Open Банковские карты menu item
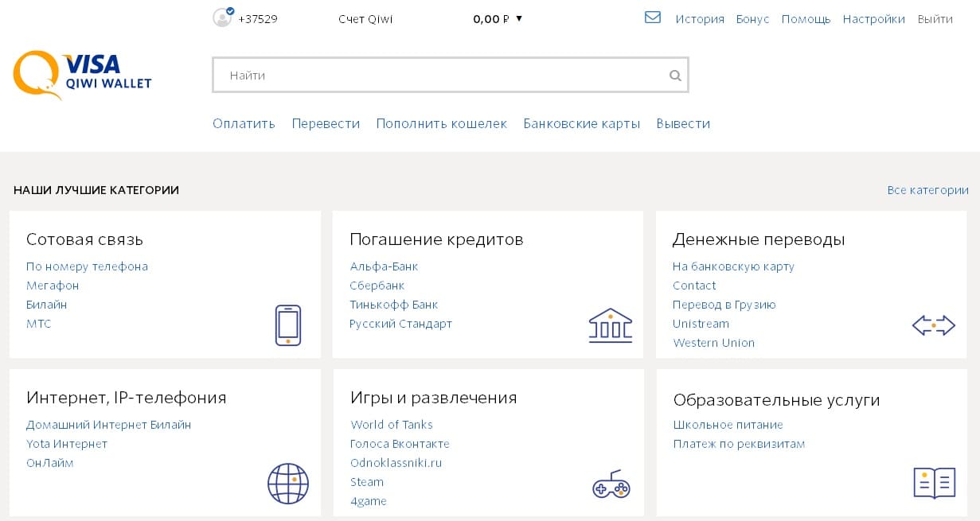The height and width of the screenshot is (521, 980). (x=582, y=124)
